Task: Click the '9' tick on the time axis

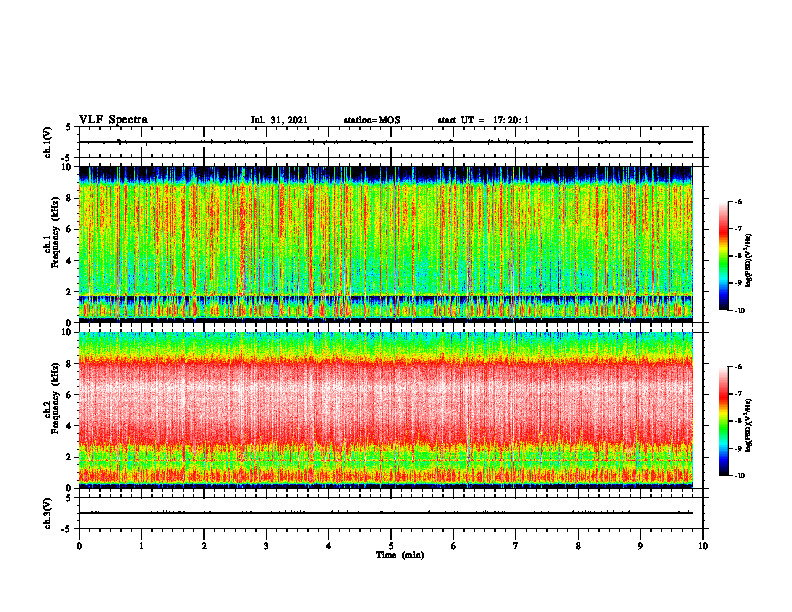Action: click(640, 546)
